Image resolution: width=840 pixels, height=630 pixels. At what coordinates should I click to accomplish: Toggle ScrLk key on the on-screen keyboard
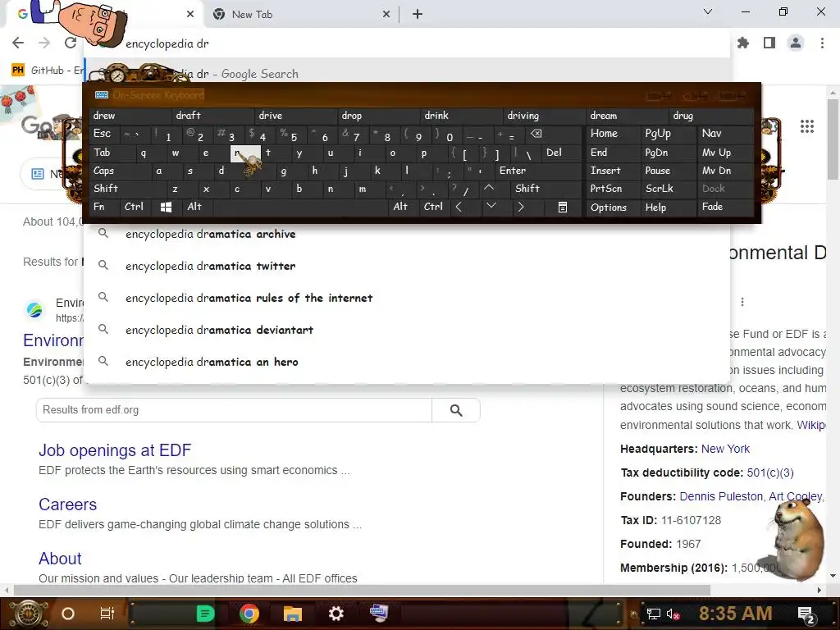(668, 189)
